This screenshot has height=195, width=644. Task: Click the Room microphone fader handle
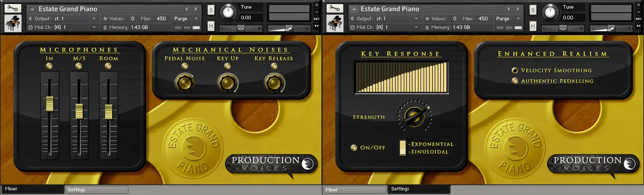[109, 112]
